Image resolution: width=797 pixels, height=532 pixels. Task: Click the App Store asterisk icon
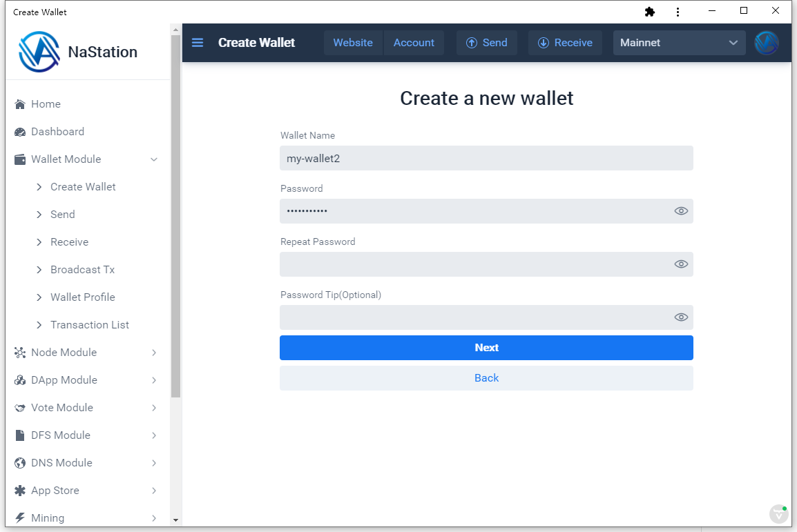coord(20,491)
